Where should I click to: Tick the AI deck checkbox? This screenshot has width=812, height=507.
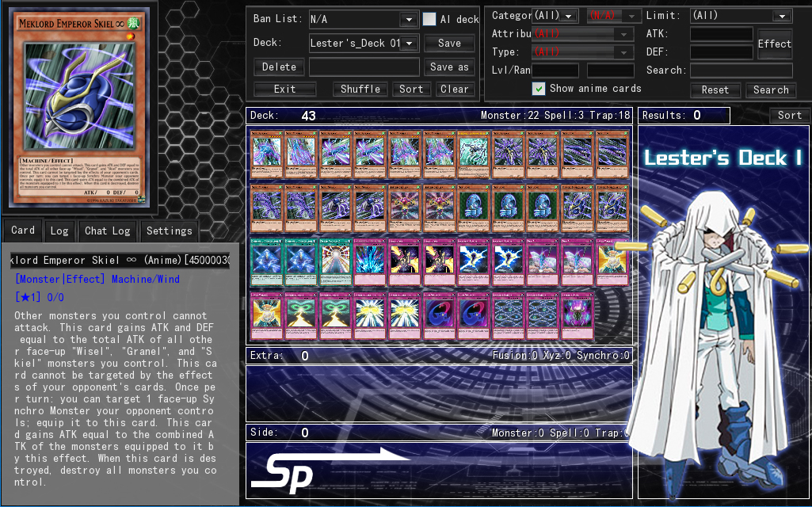[x=429, y=19]
